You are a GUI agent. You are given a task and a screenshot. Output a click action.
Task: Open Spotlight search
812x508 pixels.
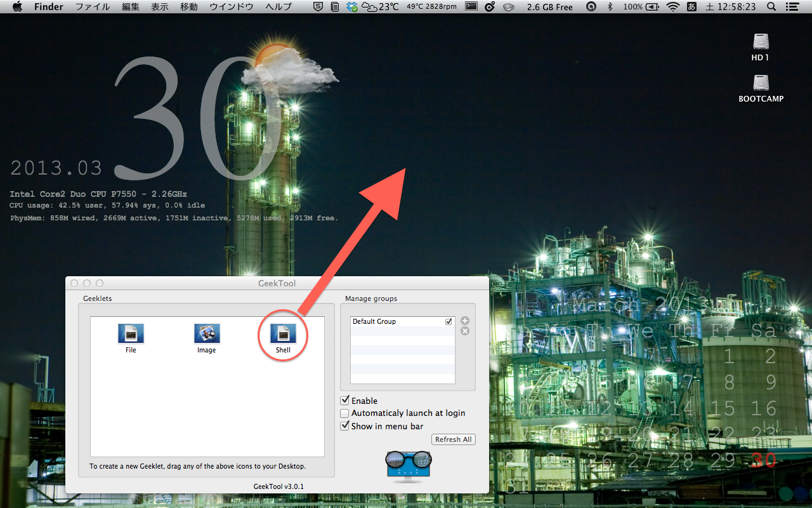(771, 7)
